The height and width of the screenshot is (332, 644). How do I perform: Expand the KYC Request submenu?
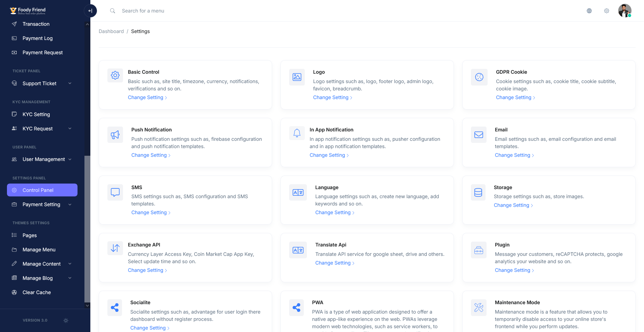[42, 129]
